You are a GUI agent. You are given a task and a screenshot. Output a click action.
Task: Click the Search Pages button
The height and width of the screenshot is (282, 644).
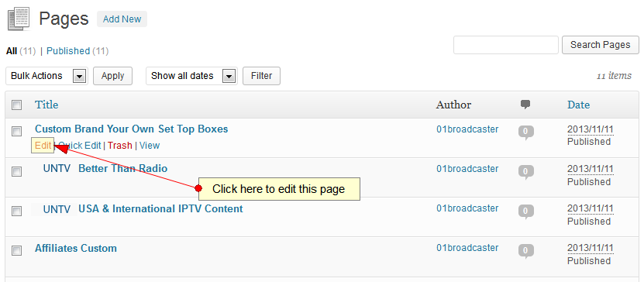pos(601,45)
